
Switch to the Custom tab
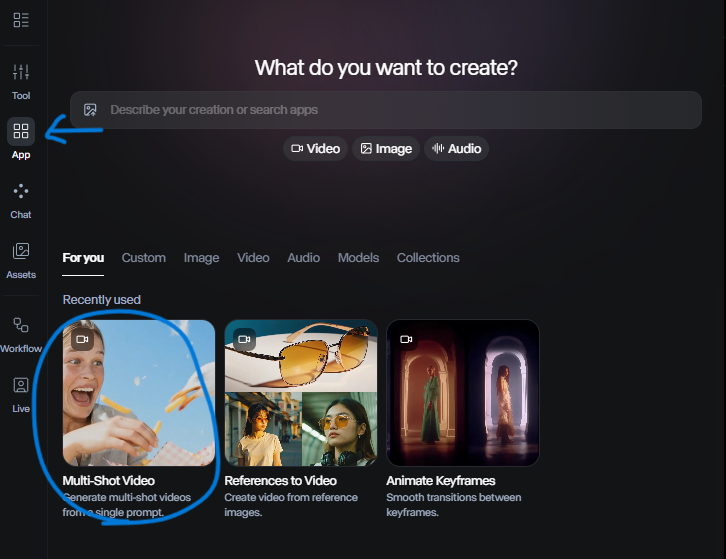144,258
